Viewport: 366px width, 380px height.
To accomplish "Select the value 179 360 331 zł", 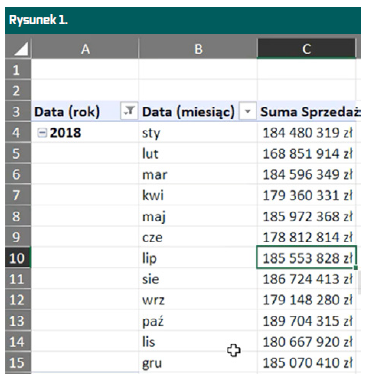I will tap(307, 195).
